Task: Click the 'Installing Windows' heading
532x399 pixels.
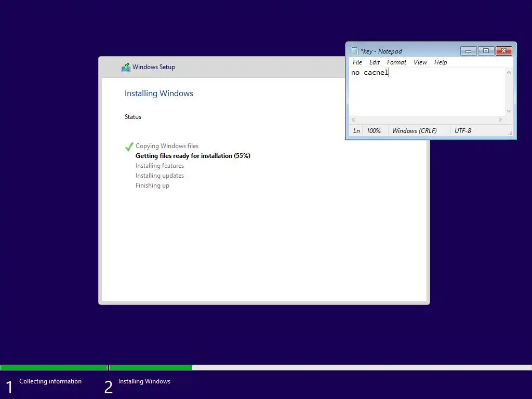Action: 159,94
